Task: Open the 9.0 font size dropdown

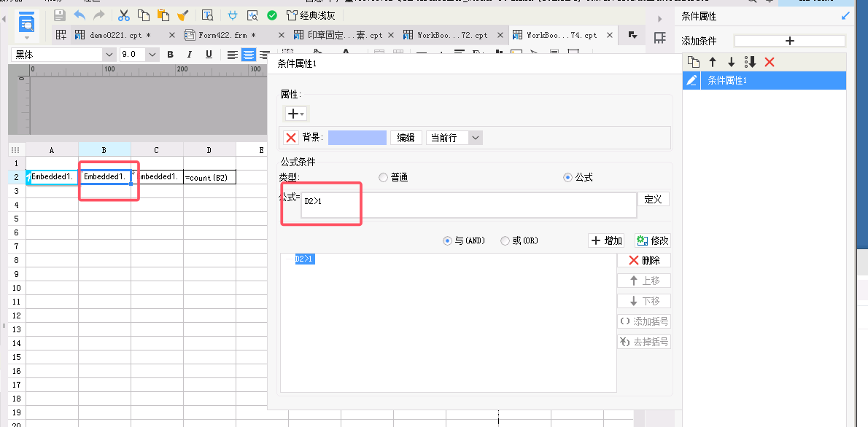Action: coord(152,54)
